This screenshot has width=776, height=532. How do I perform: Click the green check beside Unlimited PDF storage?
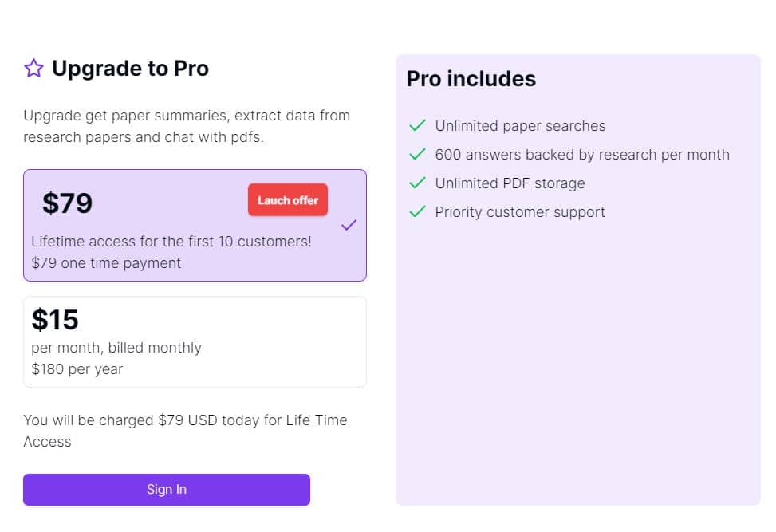click(x=416, y=183)
